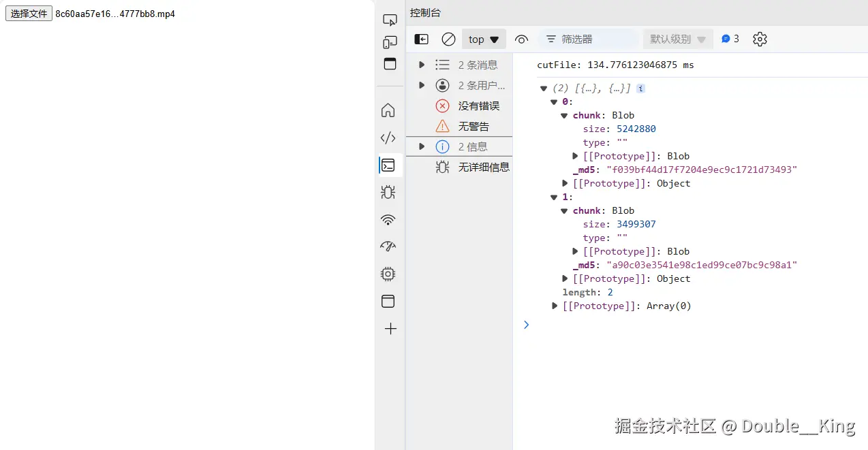The height and width of the screenshot is (450, 868).
Task: Click the selected file name 8c60aa57e16…4777bb8.mp4
Action: tap(115, 14)
